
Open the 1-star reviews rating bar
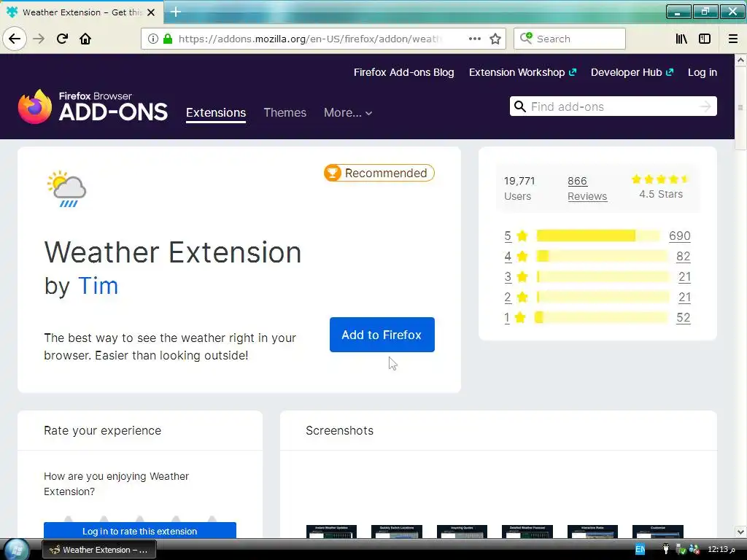click(x=601, y=318)
